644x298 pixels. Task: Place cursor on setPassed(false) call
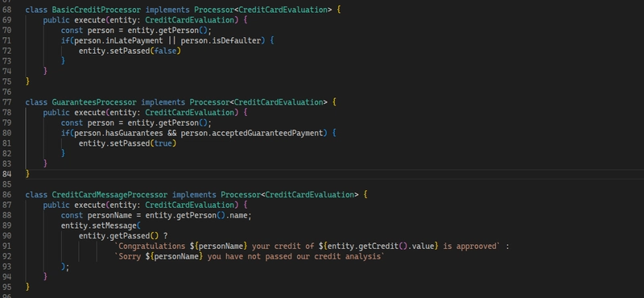click(x=130, y=51)
